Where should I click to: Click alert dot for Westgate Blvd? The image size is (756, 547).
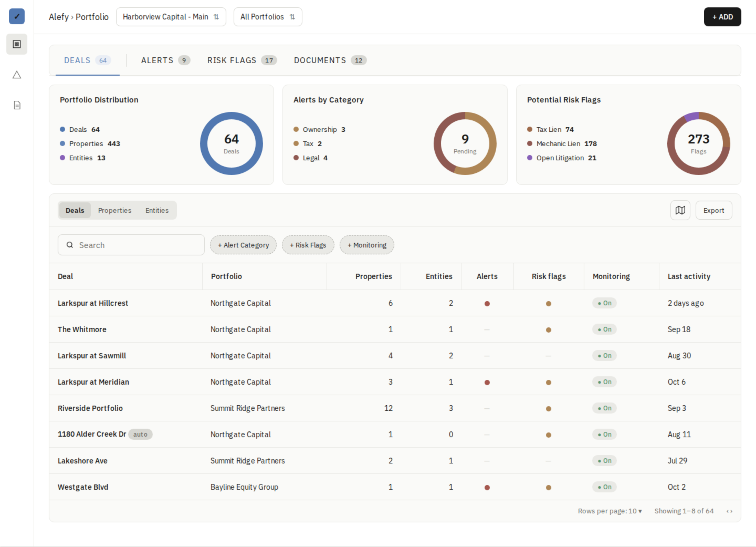487,487
